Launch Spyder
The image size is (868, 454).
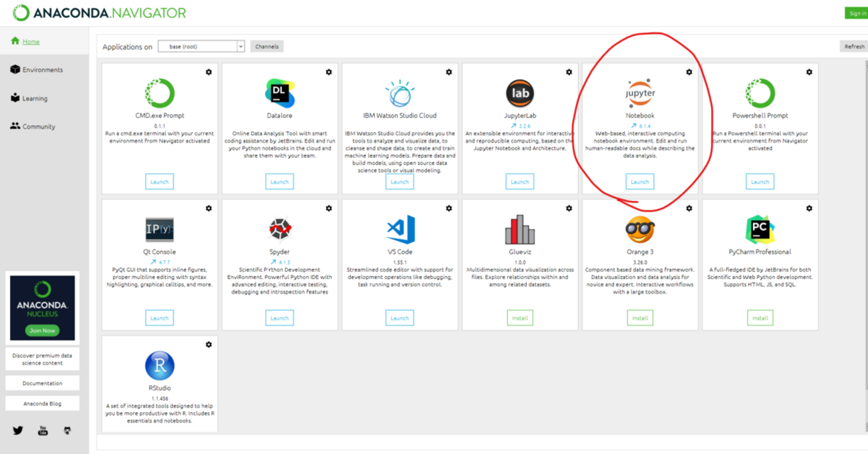point(279,318)
